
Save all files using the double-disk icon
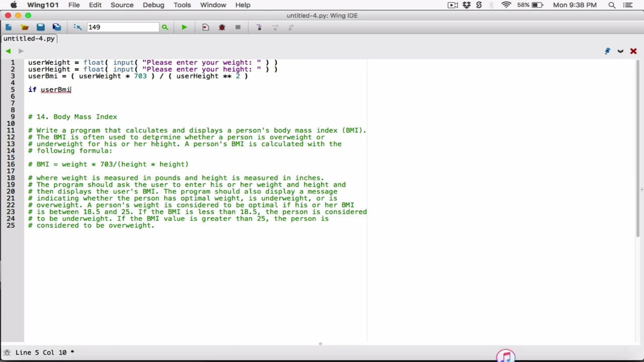(57, 27)
